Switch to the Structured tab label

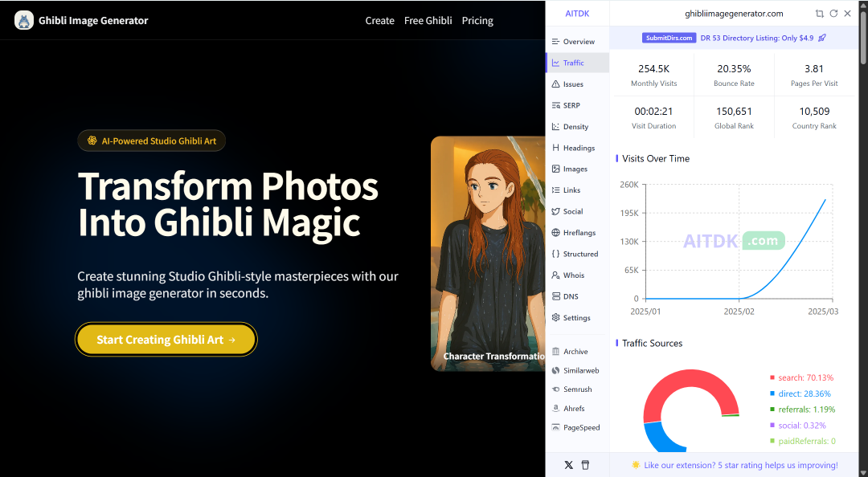point(581,254)
